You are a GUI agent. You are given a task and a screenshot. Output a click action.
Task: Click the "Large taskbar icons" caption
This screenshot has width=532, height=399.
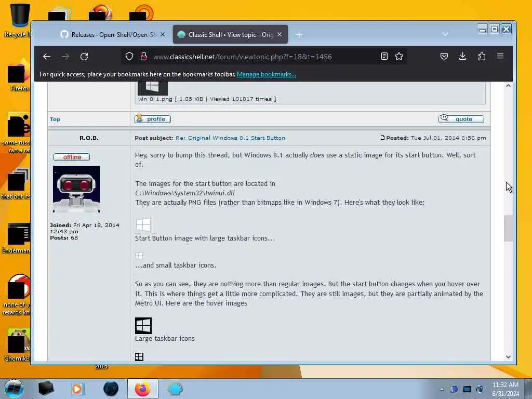click(x=165, y=339)
